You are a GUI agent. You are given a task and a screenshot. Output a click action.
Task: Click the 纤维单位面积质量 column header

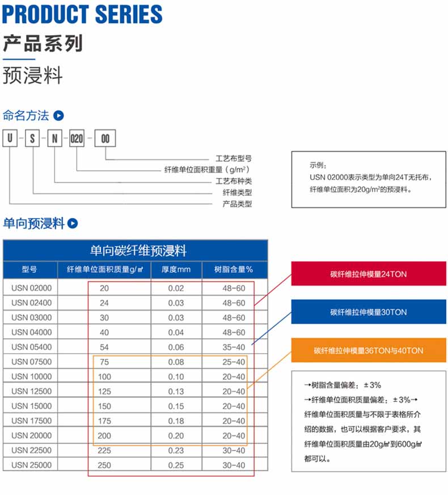[104, 270]
